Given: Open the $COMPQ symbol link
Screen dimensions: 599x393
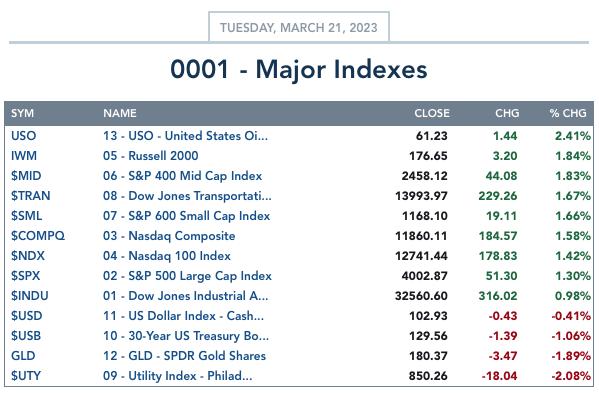Looking at the screenshot, I should click(38, 236).
